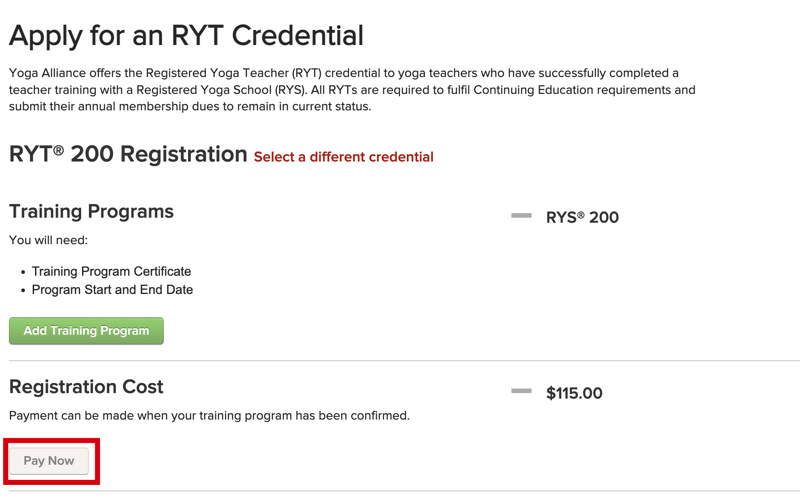The width and height of the screenshot is (800, 503).
Task: Click the Pay Now button
Action: tap(49, 461)
